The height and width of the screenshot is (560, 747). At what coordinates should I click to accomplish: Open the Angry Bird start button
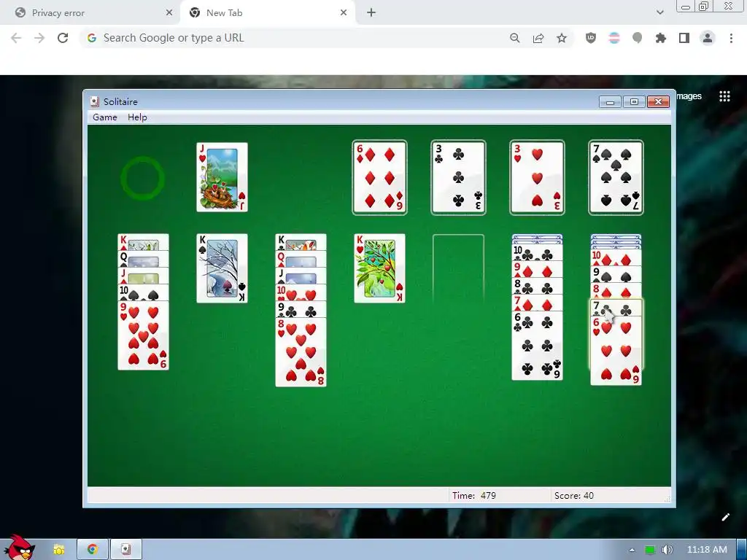click(x=18, y=547)
